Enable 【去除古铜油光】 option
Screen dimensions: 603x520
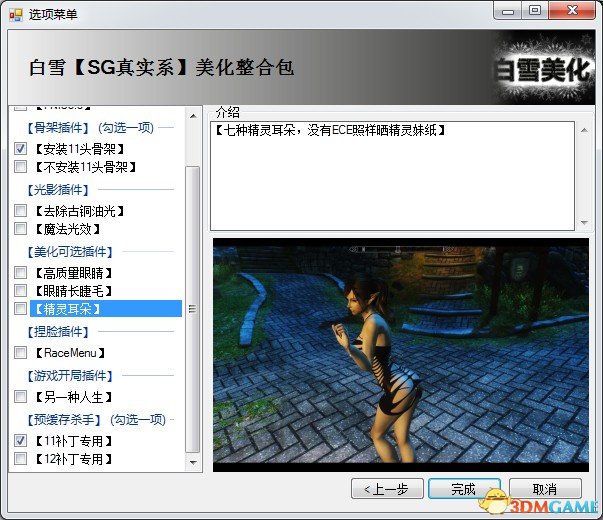(x=20, y=211)
